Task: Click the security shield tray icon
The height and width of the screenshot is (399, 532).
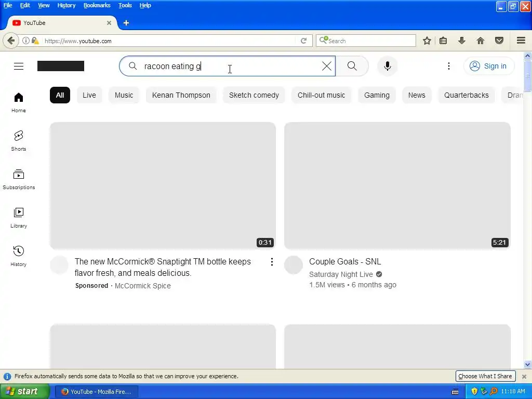Action: 474,392
